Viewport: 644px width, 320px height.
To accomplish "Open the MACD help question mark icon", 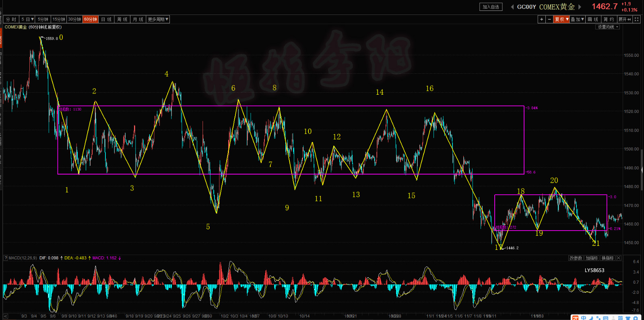I will [6, 258].
